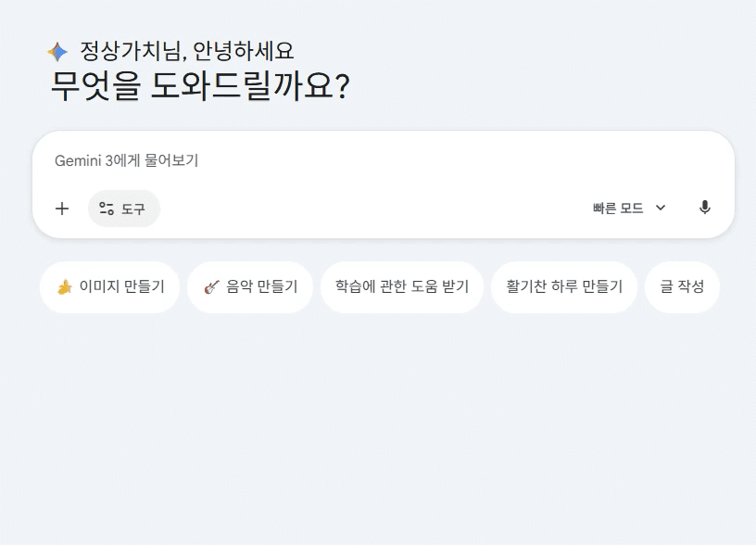Image resolution: width=756 pixels, height=545 pixels.
Task: Click the 학습에 관한 도움 받기 chip
Action: click(402, 287)
